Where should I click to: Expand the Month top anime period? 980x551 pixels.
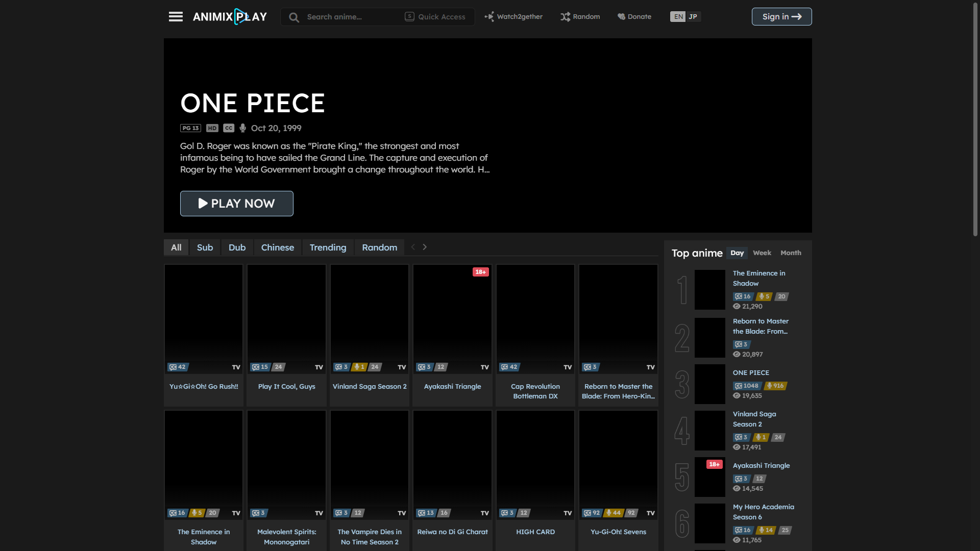click(790, 253)
